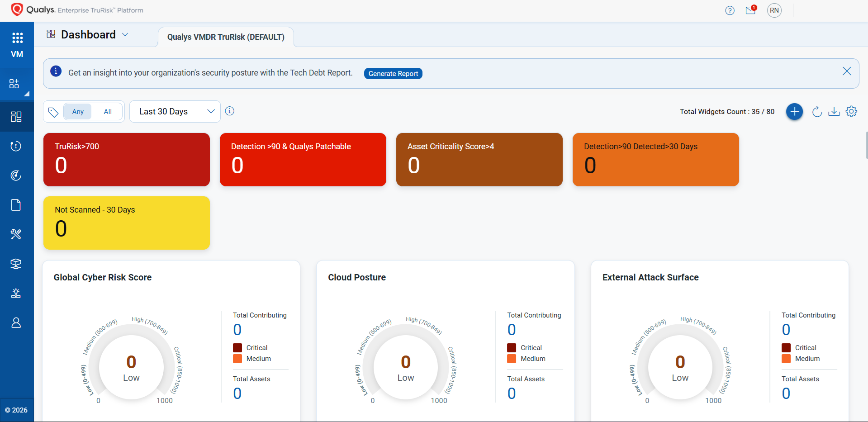
Task: Click Critical swatch in Global Cyber Risk Score
Action: click(x=237, y=348)
